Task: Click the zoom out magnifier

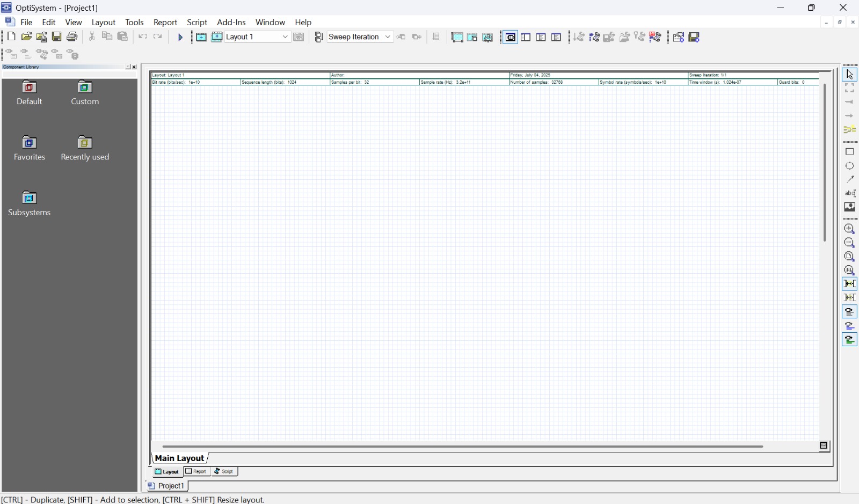Action: click(x=849, y=243)
